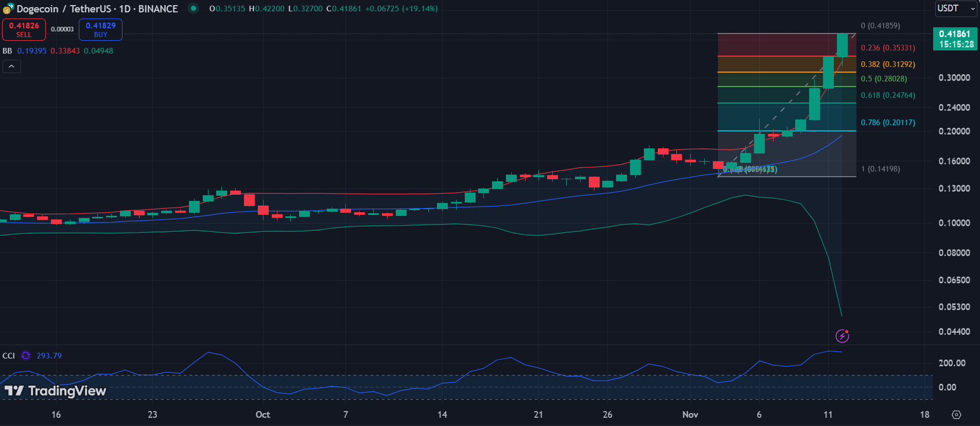Screen dimensions: 980x426
Task: Click the latest green daily candle
Action: tap(842, 45)
